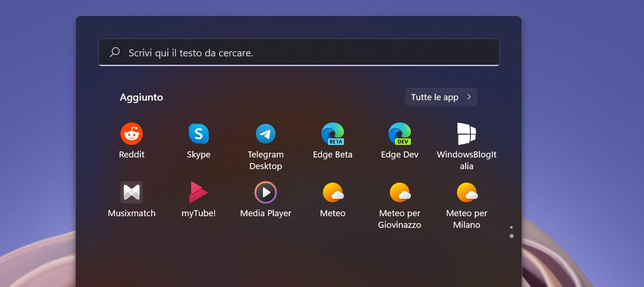Open Telegram Desktop icon
This screenshot has height=287, width=644.
[266, 134]
